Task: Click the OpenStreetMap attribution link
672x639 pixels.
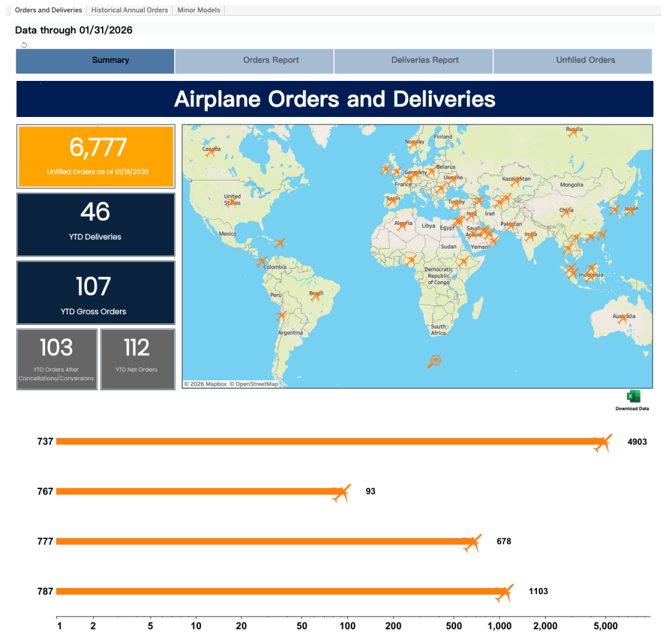Action: click(254, 384)
